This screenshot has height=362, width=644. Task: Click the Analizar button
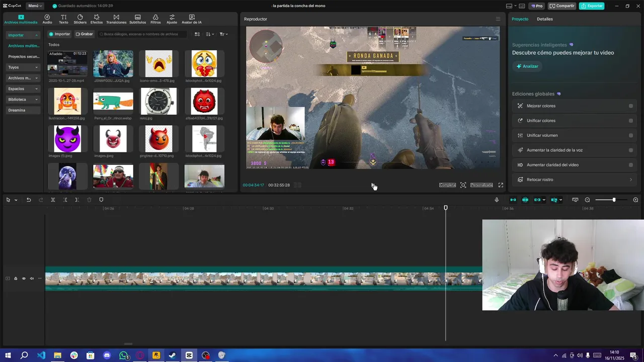527,66
